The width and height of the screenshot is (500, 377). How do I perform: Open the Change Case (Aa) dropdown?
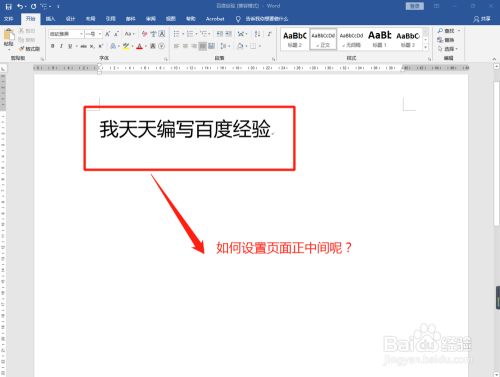129,34
